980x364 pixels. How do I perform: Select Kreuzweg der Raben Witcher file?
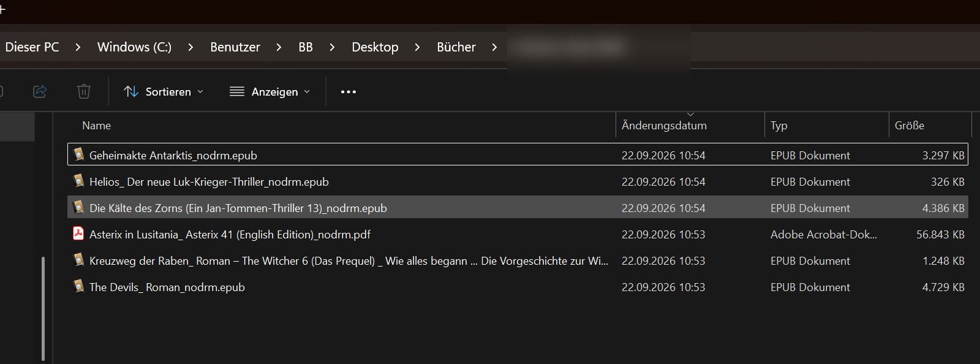pos(518,260)
